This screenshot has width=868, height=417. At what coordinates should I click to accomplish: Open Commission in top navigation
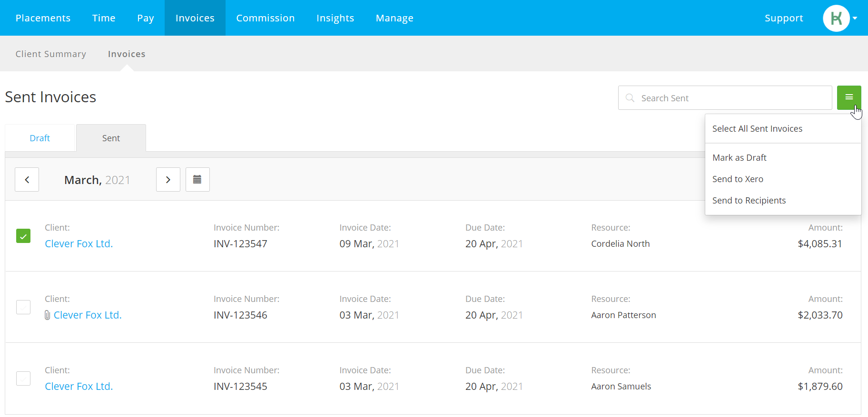coord(266,18)
